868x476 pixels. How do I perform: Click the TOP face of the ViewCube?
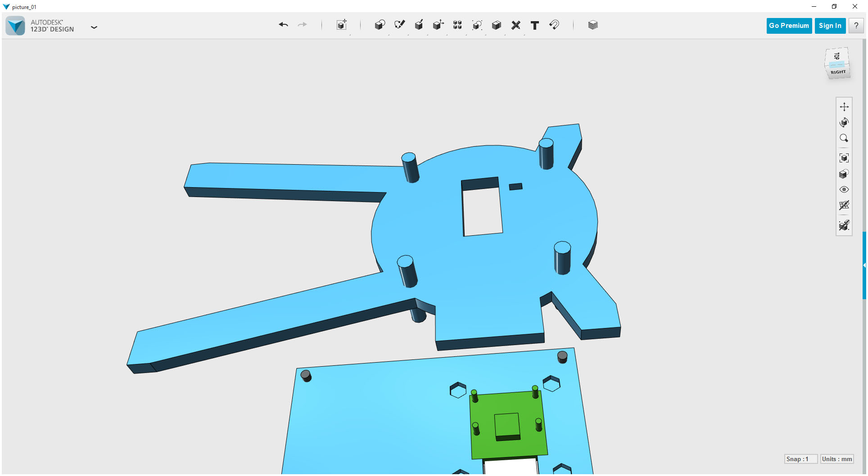click(x=837, y=56)
